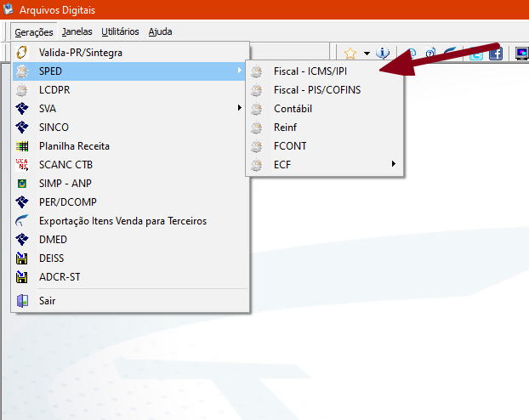
Task: Choose Fiscal - ICMS/IPI from SPED submenu
Action: 325,71
